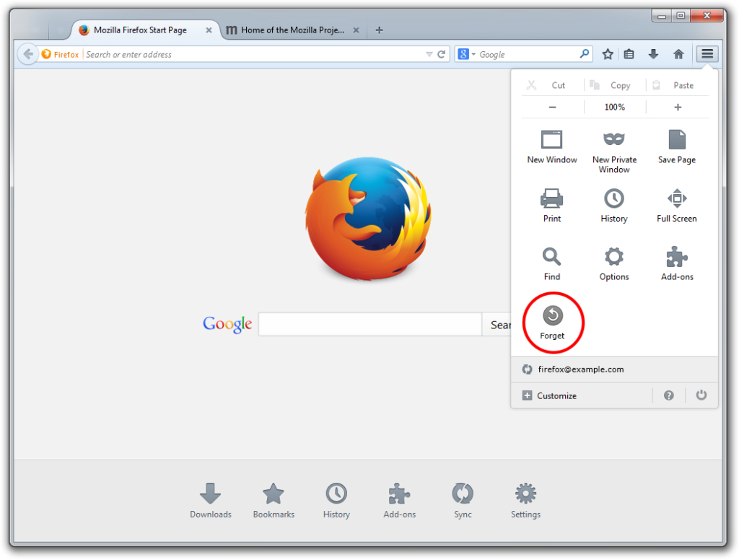Show bookmarks list toolbar icon
The image size is (739, 560).
[629, 54]
